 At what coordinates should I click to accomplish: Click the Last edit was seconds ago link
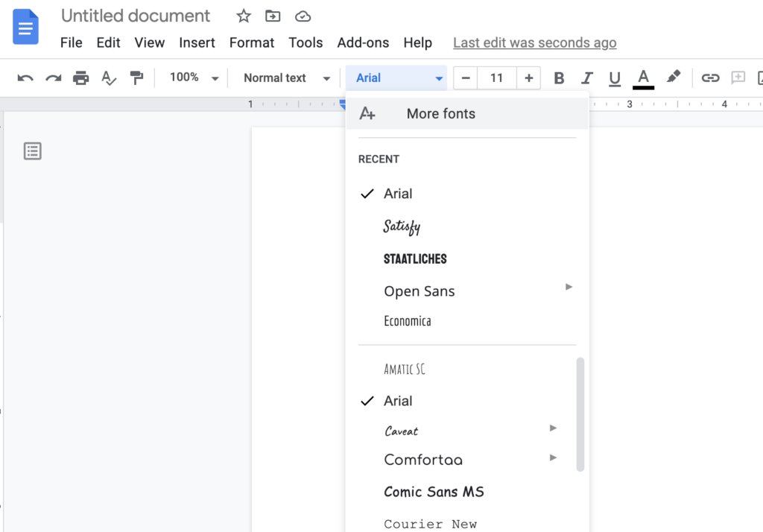pyautogui.click(x=534, y=42)
